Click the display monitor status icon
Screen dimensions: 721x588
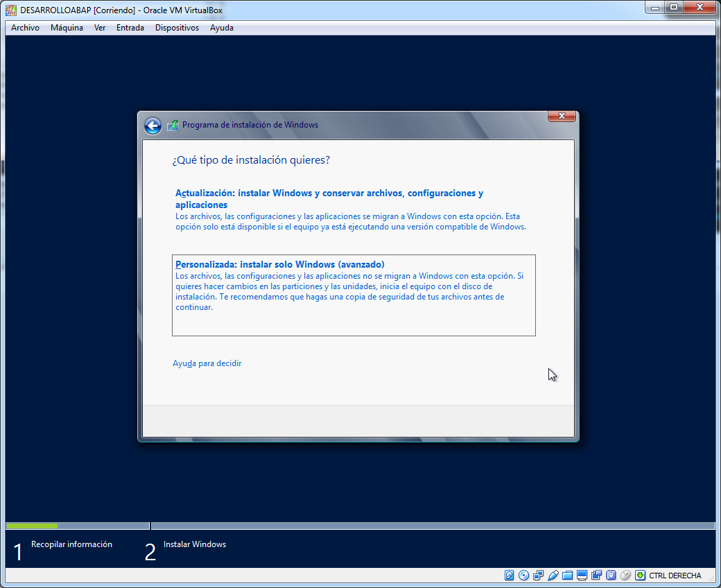coord(582,575)
